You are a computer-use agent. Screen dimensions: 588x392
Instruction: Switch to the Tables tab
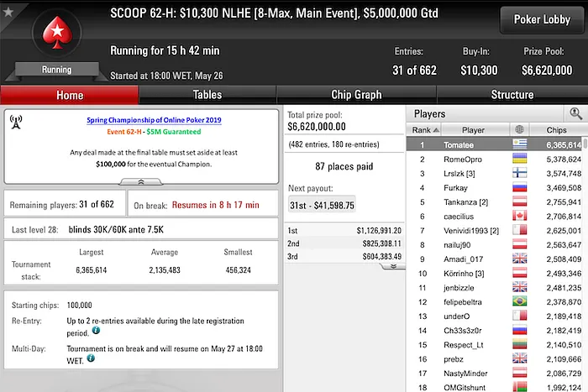[x=207, y=95]
